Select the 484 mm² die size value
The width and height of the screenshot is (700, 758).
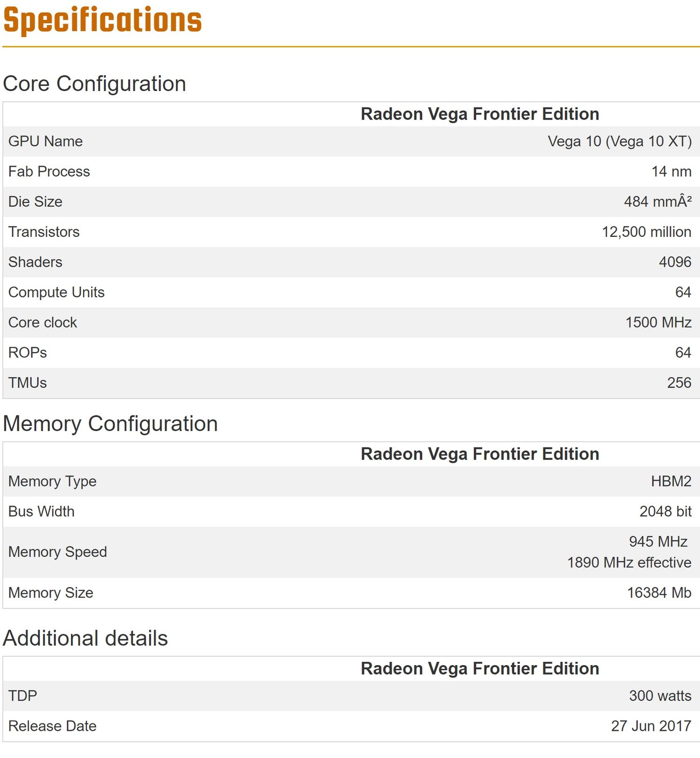click(658, 202)
